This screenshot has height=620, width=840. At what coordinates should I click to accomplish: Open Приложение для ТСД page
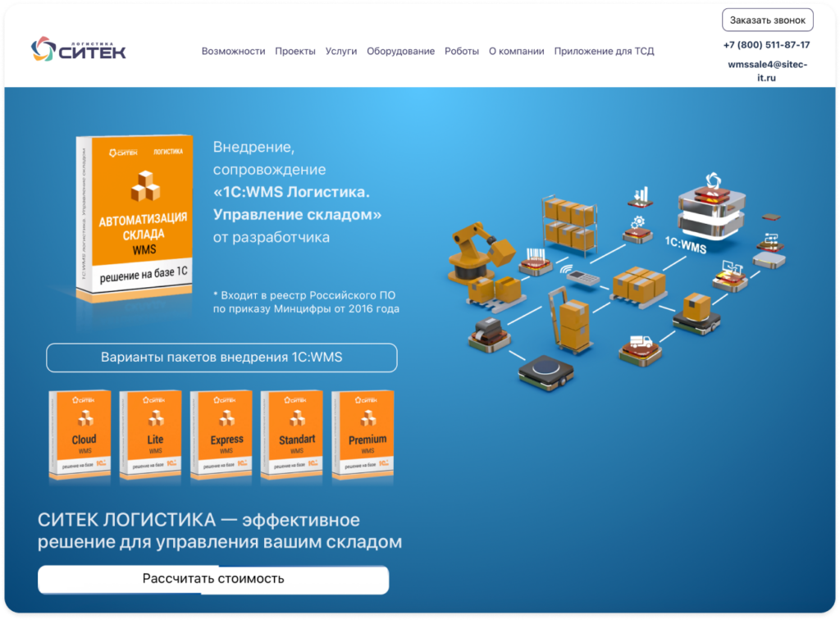(604, 51)
